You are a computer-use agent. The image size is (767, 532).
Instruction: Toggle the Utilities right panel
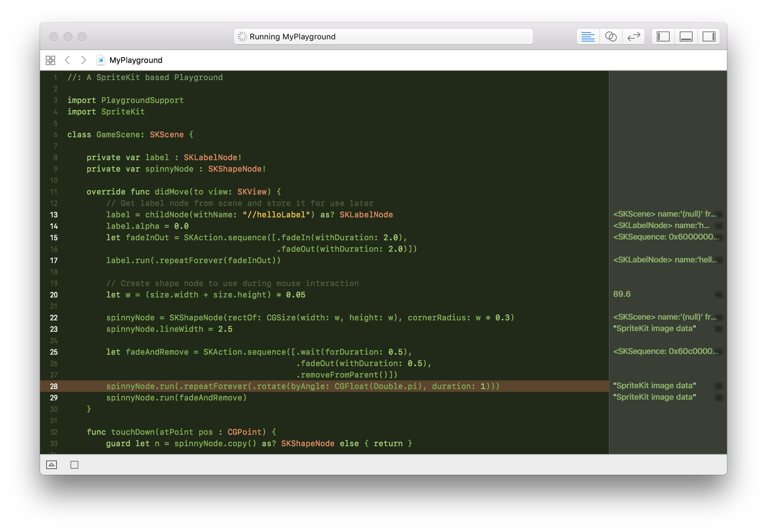coord(709,36)
